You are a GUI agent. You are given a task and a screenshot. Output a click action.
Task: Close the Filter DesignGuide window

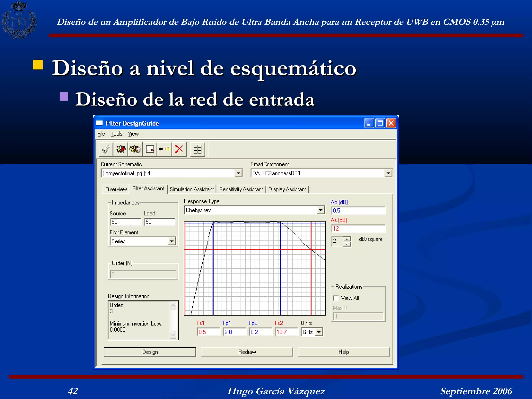point(391,123)
